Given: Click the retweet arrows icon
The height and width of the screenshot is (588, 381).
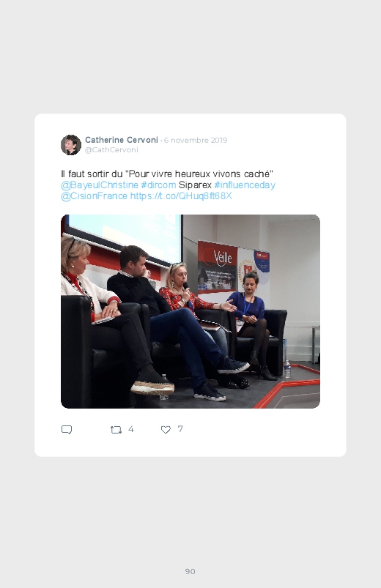Looking at the screenshot, I should coord(116,430).
